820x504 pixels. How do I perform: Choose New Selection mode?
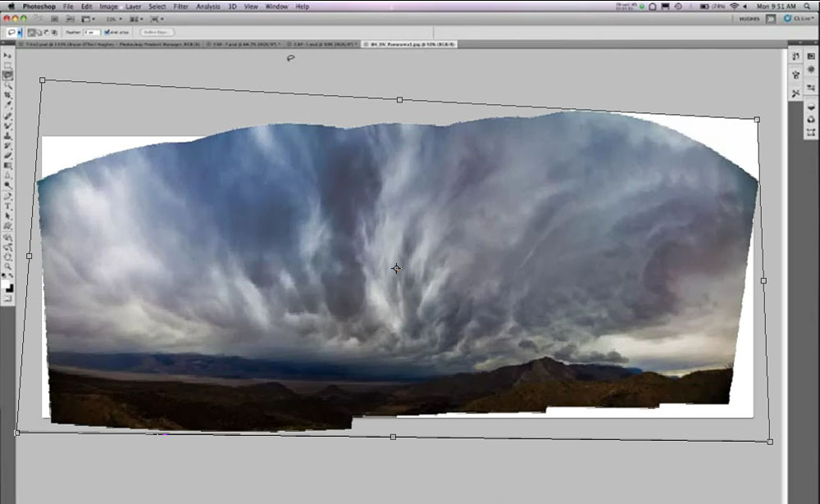click(x=31, y=32)
